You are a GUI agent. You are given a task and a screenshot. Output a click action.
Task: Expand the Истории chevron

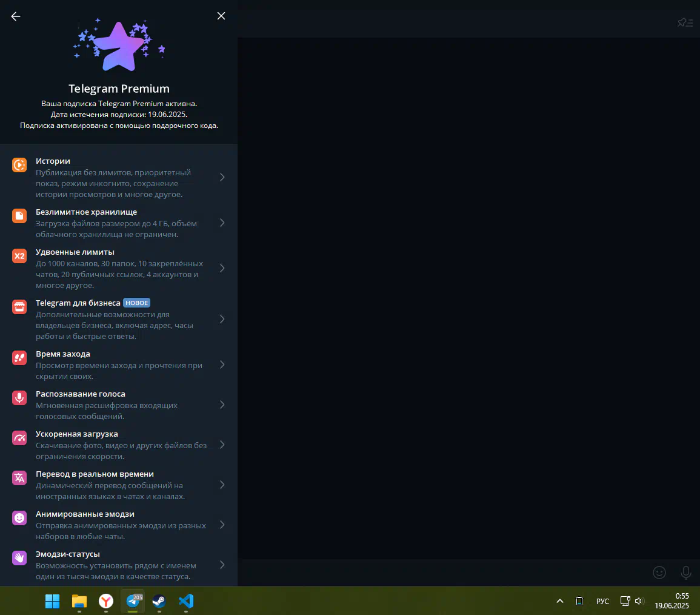222,177
